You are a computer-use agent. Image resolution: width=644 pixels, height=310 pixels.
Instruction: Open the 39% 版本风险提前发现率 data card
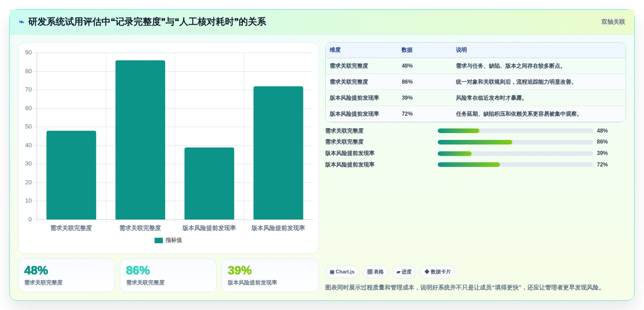click(x=270, y=275)
